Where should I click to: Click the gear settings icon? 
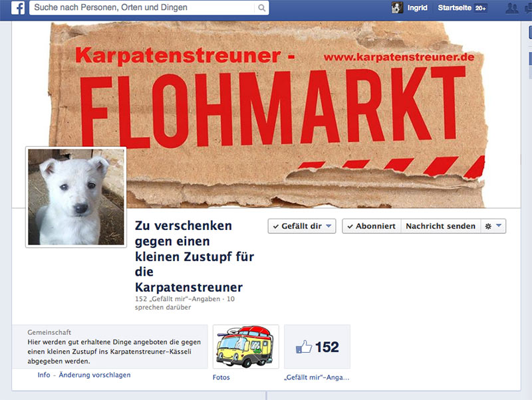488,227
